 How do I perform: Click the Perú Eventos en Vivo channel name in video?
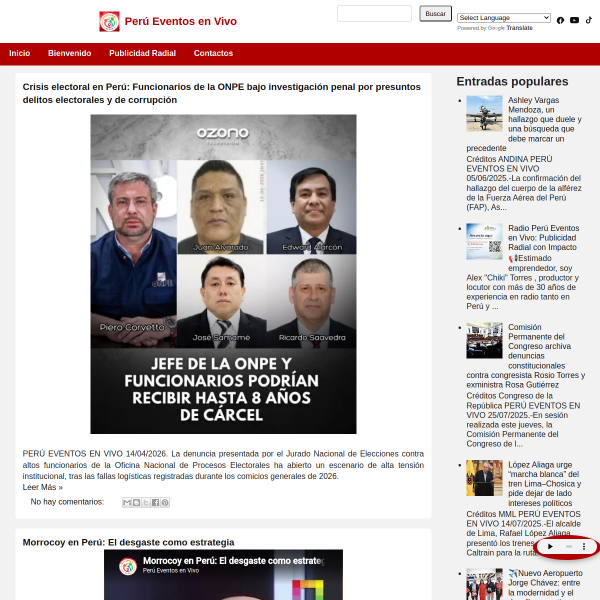pyautogui.click(x=171, y=571)
